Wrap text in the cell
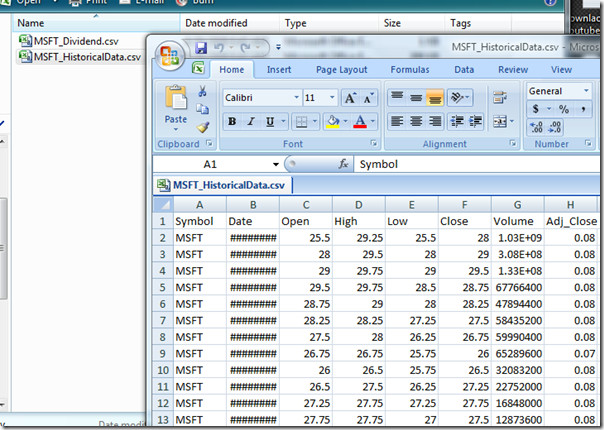Viewport: 604px width, 430px height. pyautogui.click(x=500, y=97)
